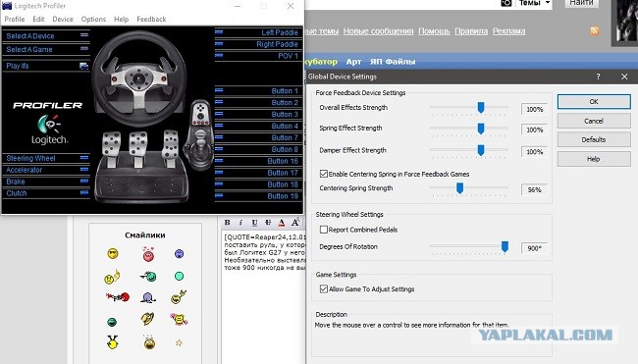Click the Button 4 indicator icon

[x=219, y=126]
